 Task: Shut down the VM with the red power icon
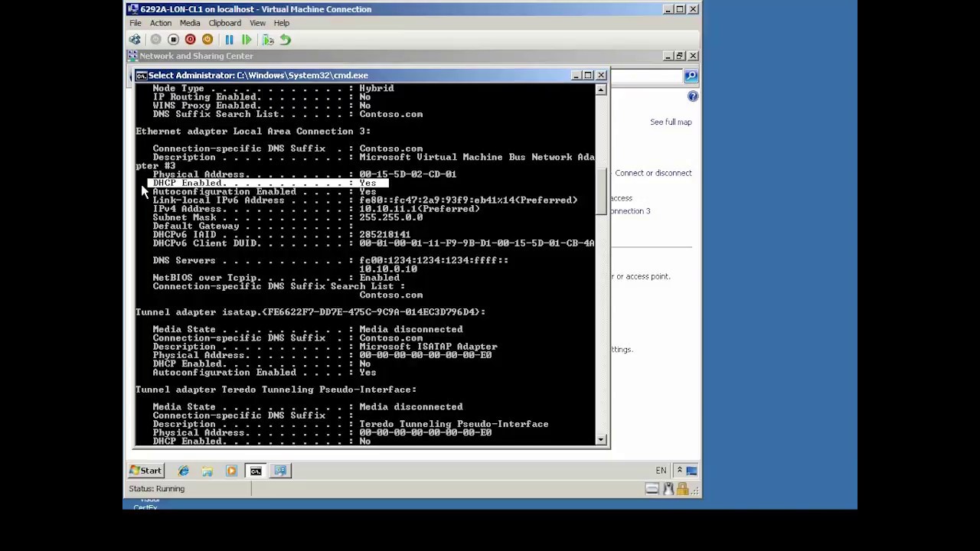(190, 40)
